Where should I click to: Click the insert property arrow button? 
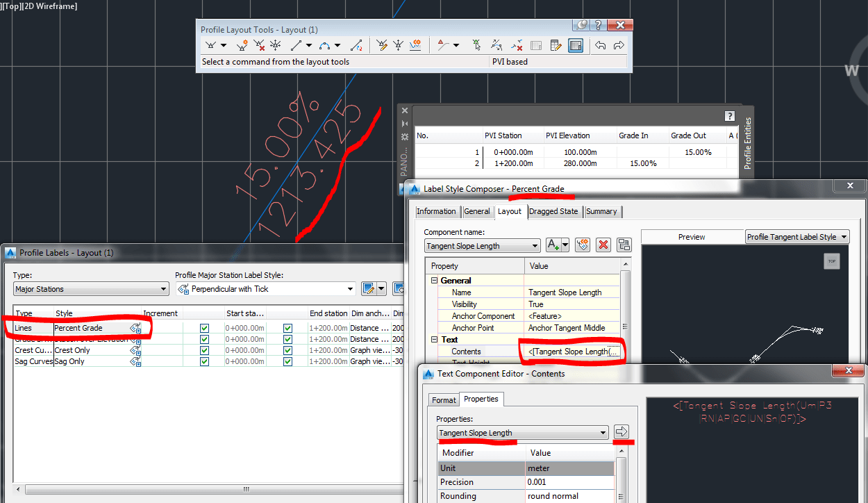coord(622,431)
